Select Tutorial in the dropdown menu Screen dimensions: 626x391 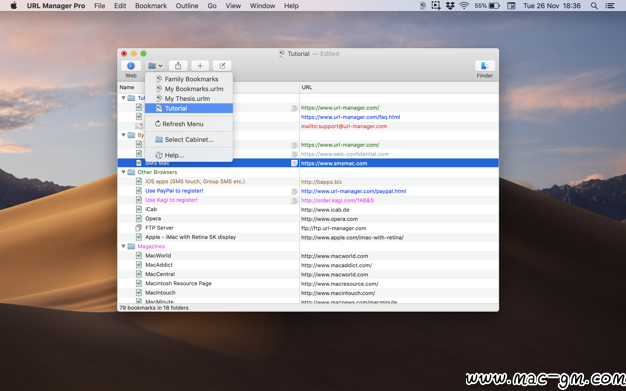tap(189, 108)
